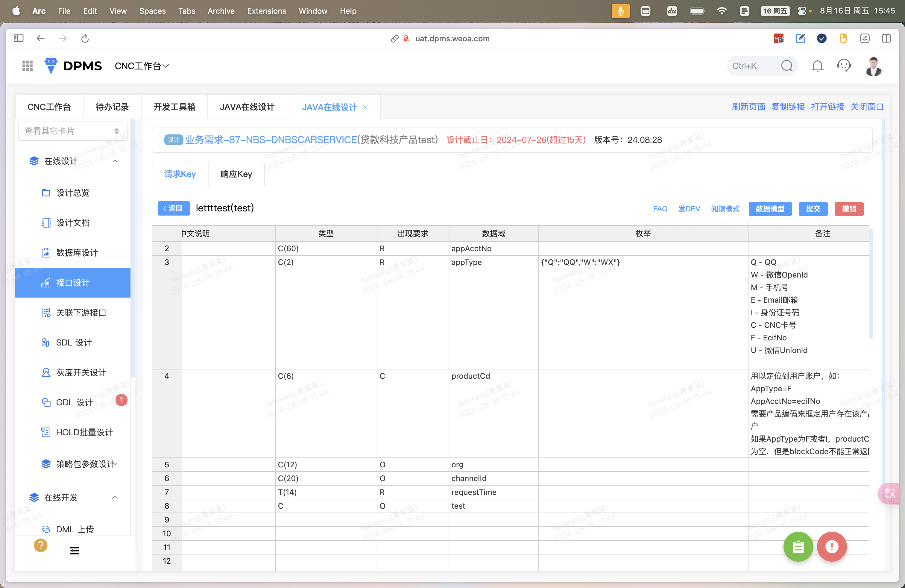This screenshot has height=588, width=905.
Task: Open customer support headset icon
Action: pyautogui.click(x=843, y=66)
